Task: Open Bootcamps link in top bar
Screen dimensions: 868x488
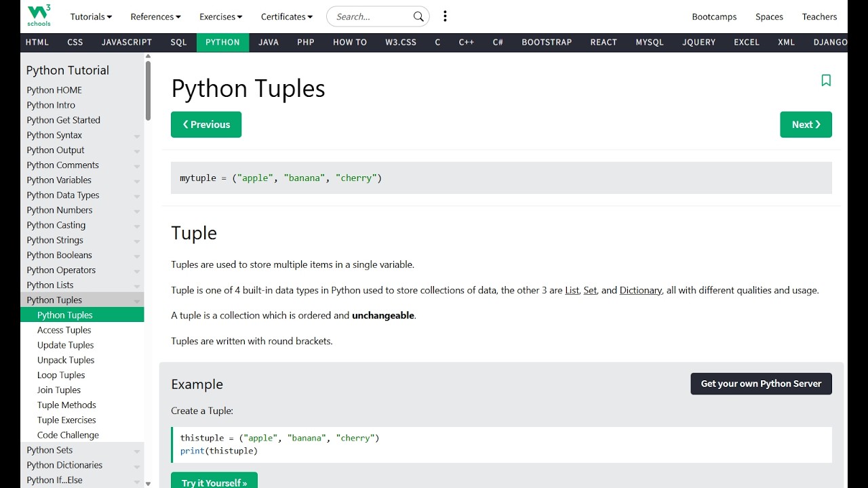Action: [x=714, y=16]
